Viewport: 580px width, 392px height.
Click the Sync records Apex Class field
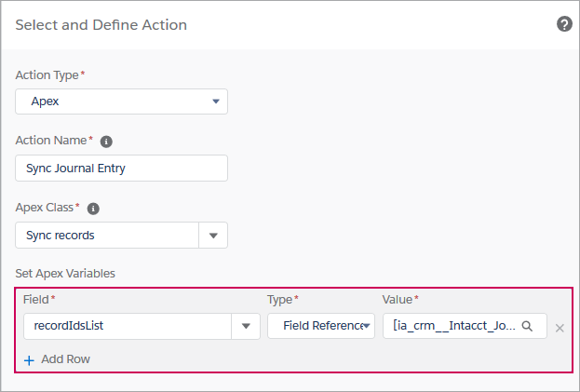pos(107,236)
